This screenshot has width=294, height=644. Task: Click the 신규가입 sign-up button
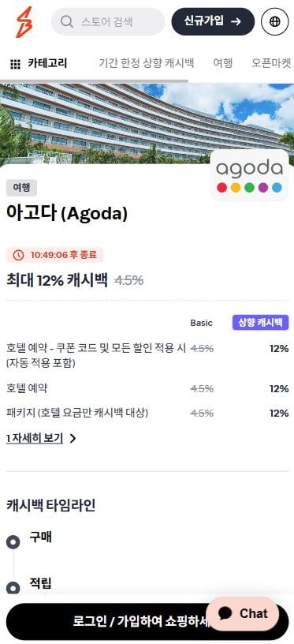(213, 22)
